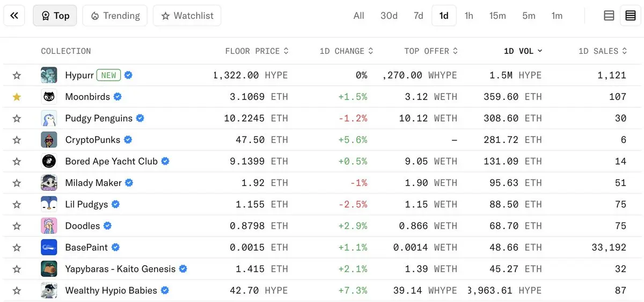Click the COLLECTION column header

coord(66,51)
